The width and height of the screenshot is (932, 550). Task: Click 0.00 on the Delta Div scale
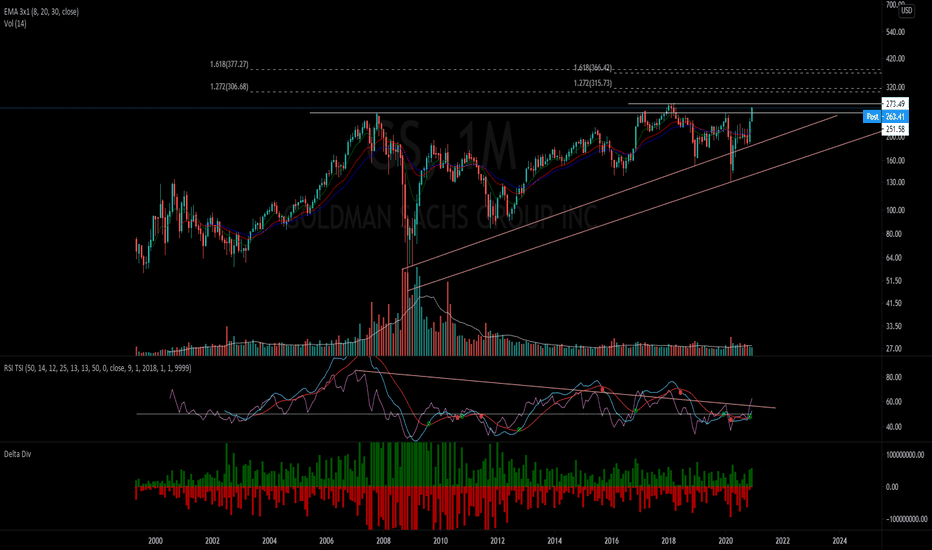coord(892,487)
